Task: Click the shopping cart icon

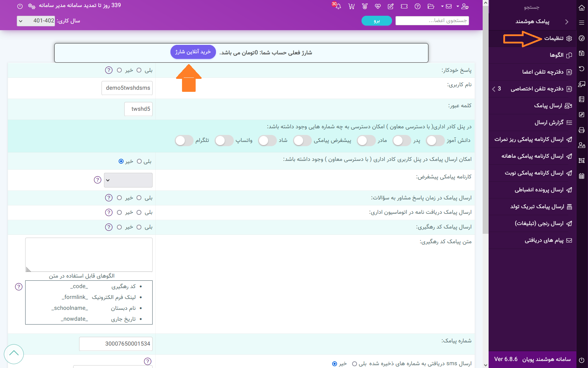Action: coord(351,6)
